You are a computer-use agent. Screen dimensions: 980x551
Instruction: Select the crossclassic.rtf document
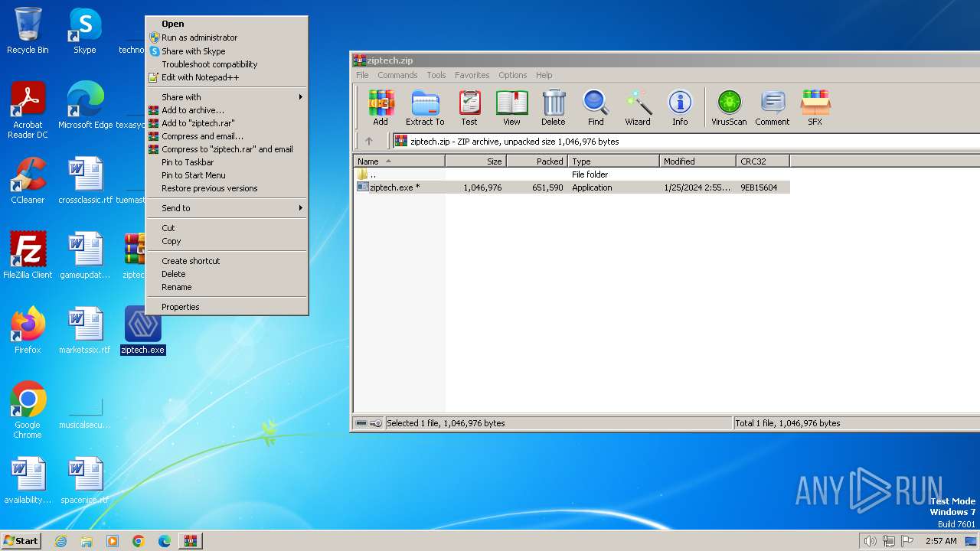pos(85,181)
